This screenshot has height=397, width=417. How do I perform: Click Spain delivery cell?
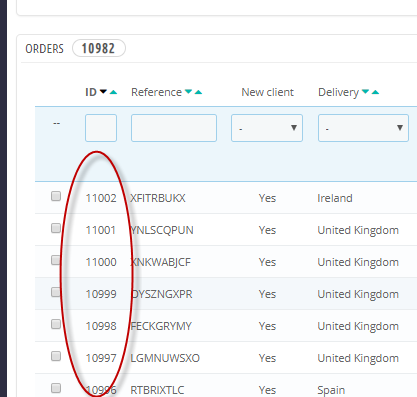tap(331, 390)
